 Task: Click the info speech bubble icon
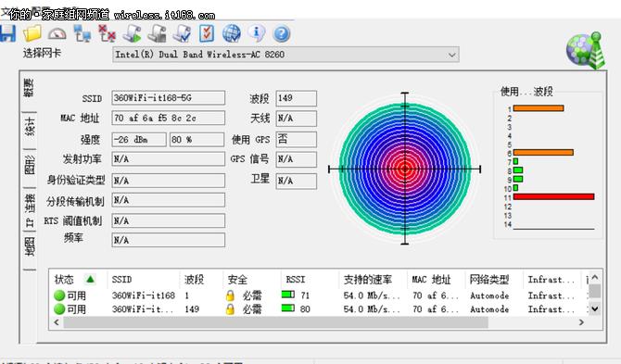point(257,33)
